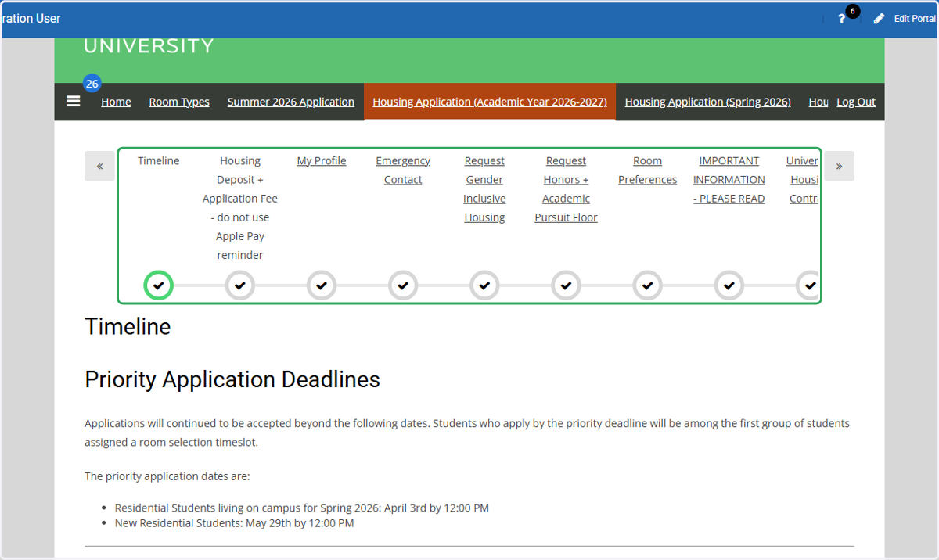Click the checkmark circle under Housing Deposit
The width and height of the screenshot is (939, 560).
click(x=240, y=285)
